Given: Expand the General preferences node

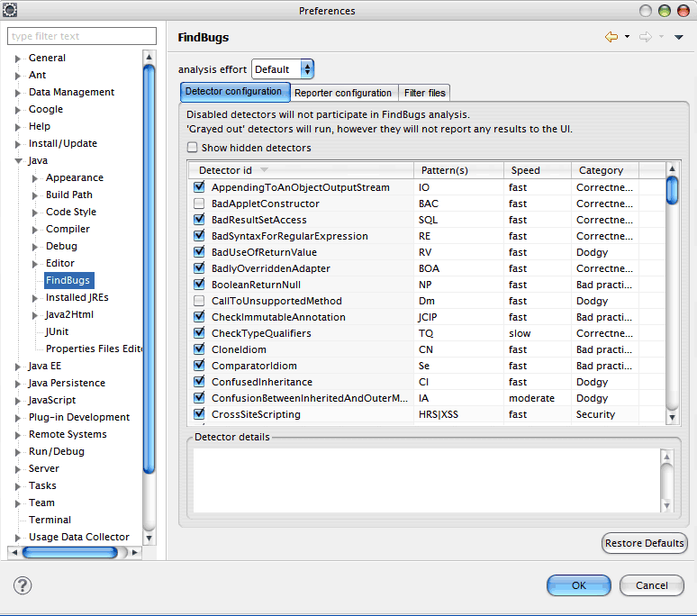Looking at the screenshot, I should click(x=18, y=59).
